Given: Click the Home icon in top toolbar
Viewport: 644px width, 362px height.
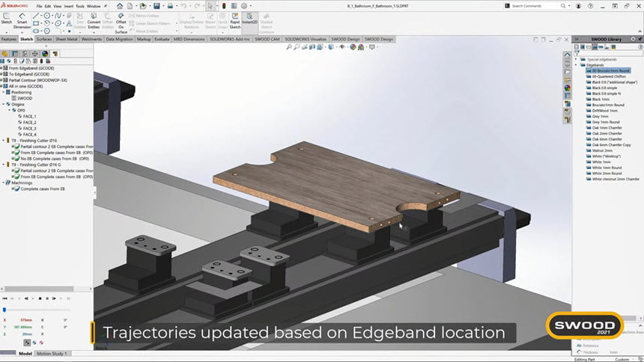Looking at the screenshot, I should click(x=120, y=6).
